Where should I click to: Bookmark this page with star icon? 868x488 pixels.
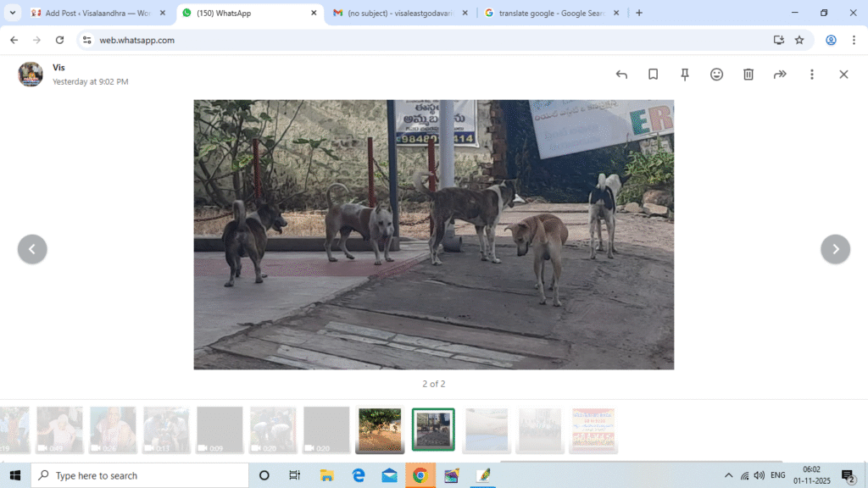click(799, 40)
